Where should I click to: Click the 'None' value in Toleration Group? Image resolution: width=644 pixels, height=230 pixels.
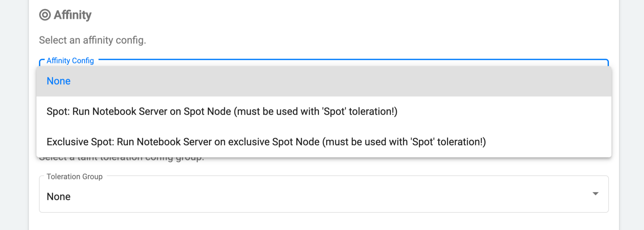[x=59, y=196]
